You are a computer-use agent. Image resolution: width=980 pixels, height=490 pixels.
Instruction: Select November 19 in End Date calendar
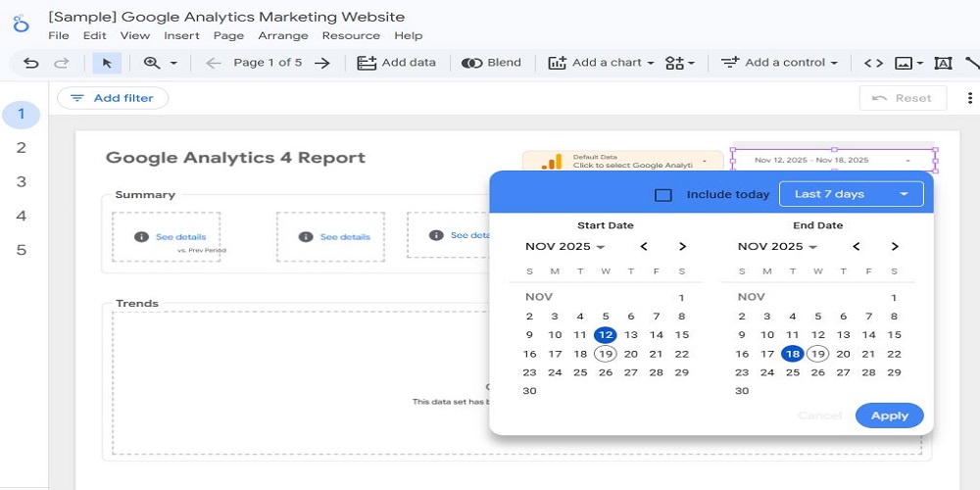817,354
